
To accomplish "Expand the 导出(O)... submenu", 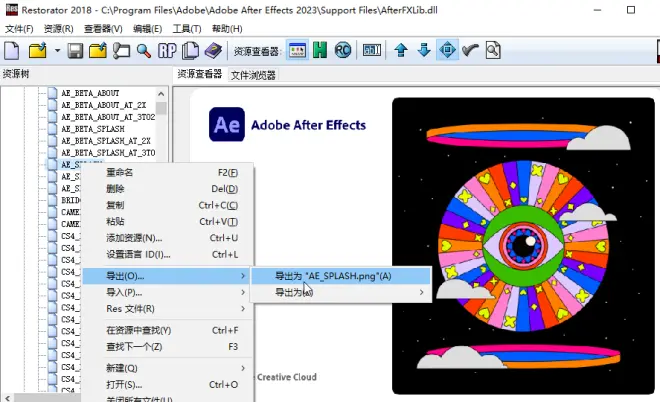I will (167, 276).
